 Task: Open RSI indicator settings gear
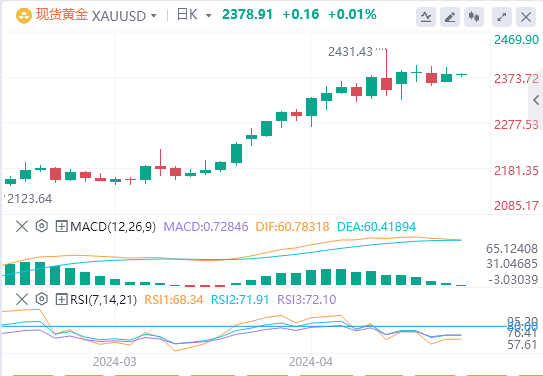[42, 299]
